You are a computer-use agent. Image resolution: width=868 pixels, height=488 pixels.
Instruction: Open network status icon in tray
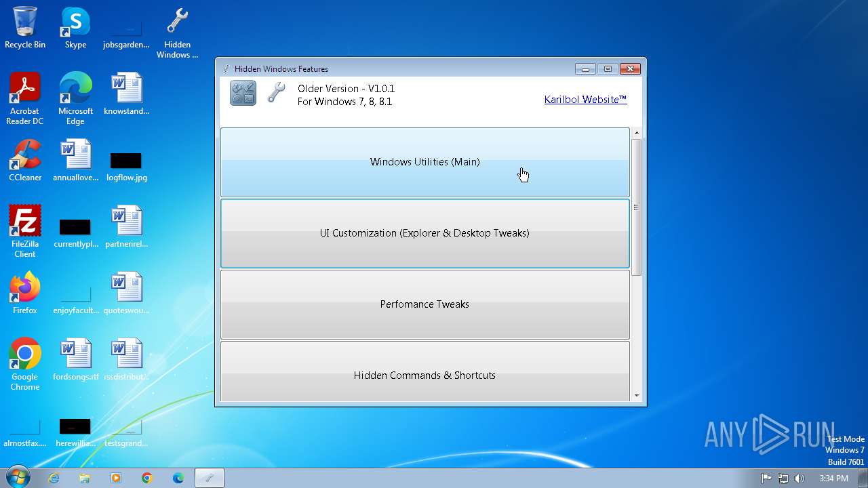[x=783, y=478]
